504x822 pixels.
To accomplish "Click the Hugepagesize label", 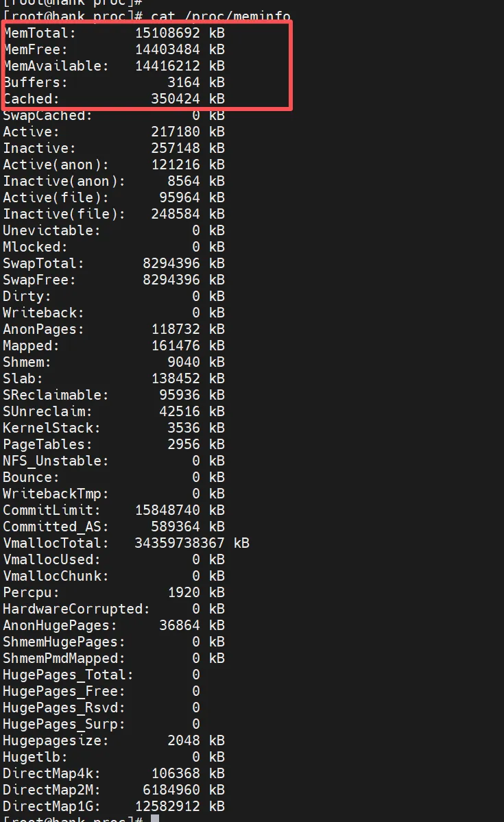I will 56,740.
